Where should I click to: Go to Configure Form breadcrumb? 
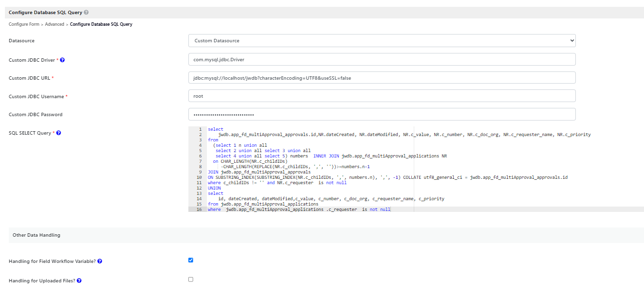[x=24, y=24]
